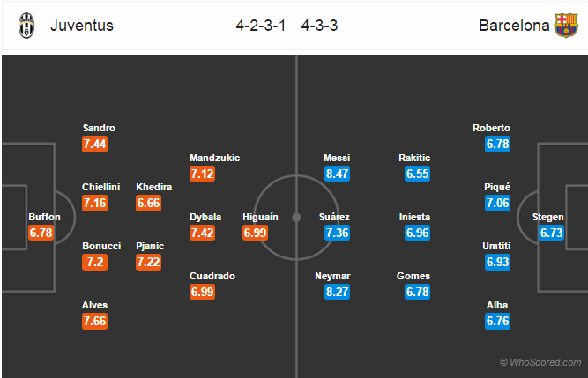Select Suárez player name
Viewport: 588px width, 378px height.
click(334, 217)
